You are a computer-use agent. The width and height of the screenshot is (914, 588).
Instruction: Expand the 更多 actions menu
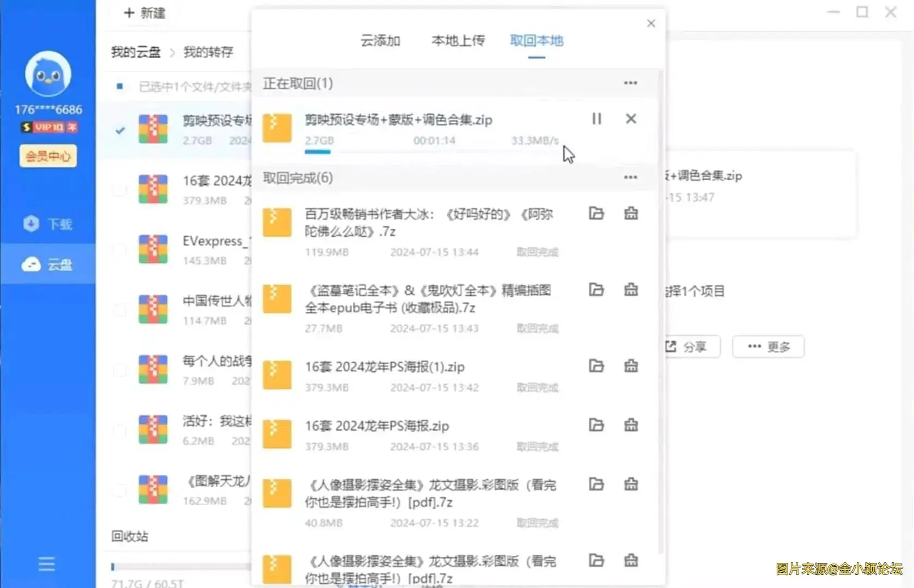click(768, 347)
